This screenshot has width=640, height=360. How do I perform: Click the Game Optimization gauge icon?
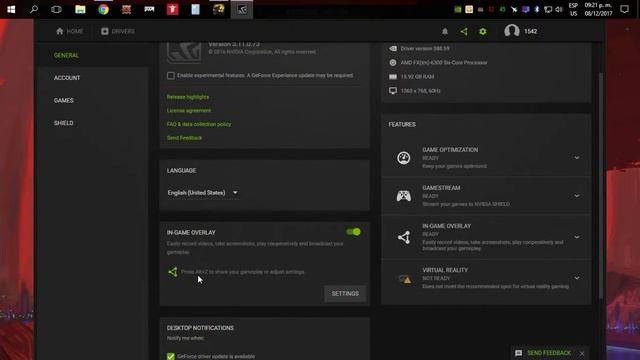[x=404, y=158]
